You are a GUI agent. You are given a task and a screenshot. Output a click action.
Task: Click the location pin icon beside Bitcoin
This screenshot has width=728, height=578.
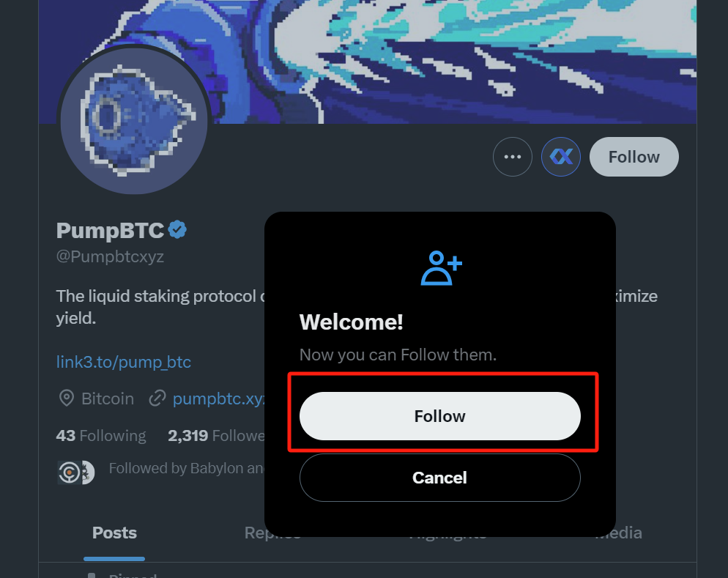66,399
